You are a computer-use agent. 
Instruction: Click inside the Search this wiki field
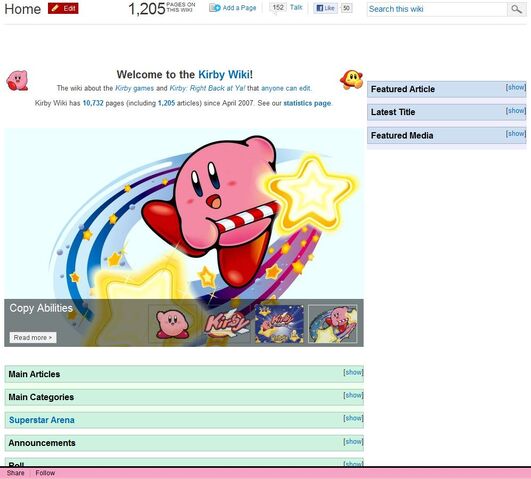437,9
